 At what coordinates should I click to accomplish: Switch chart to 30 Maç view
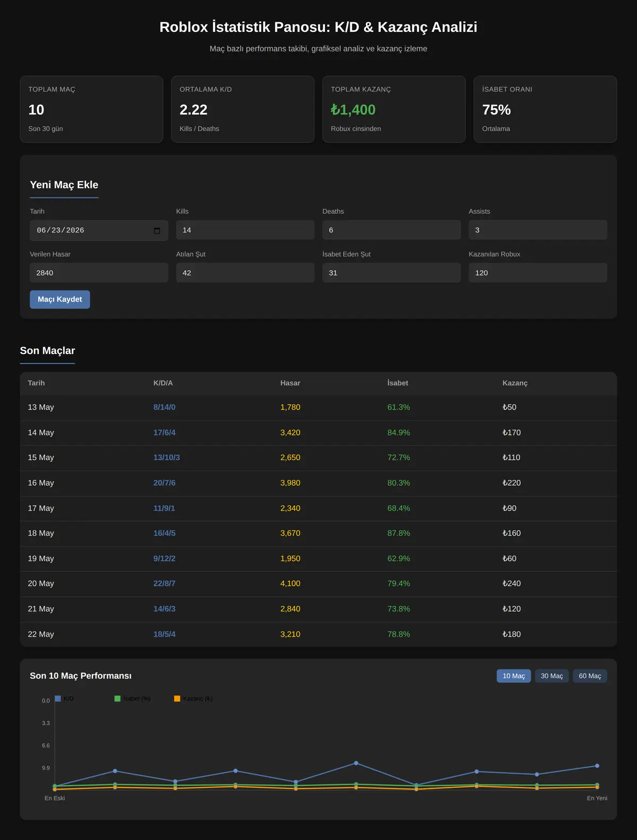pyautogui.click(x=552, y=676)
